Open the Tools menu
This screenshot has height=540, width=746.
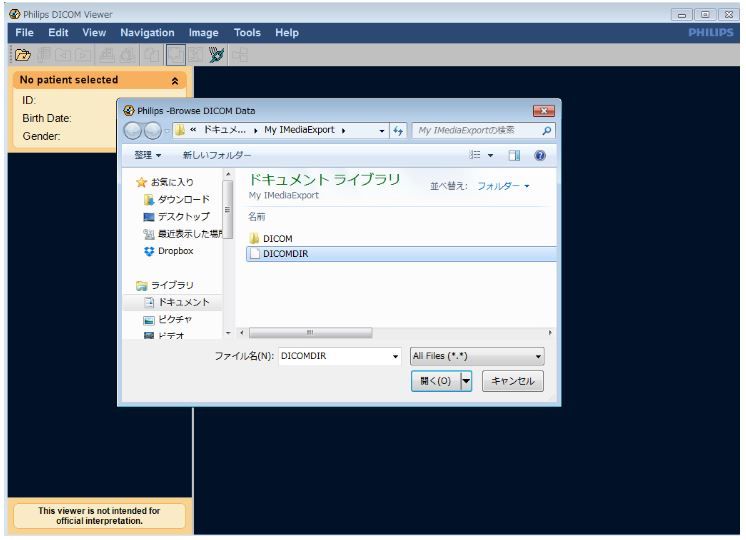click(247, 33)
